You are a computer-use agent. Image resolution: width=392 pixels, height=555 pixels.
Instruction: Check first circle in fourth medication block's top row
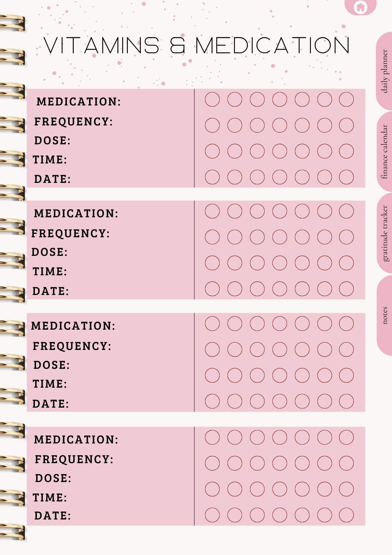tap(212, 437)
